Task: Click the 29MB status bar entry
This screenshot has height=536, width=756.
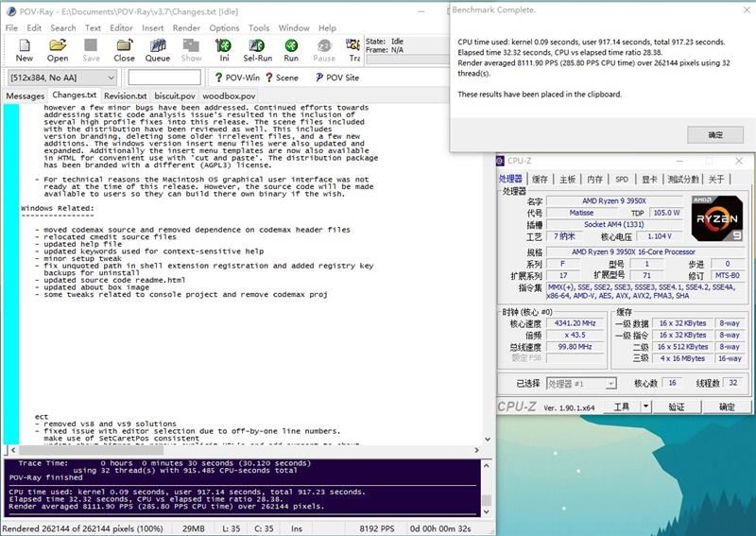Action: pos(194,528)
